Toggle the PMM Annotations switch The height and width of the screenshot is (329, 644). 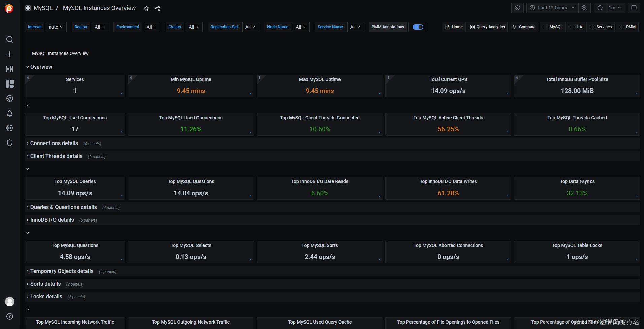click(418, 27)
